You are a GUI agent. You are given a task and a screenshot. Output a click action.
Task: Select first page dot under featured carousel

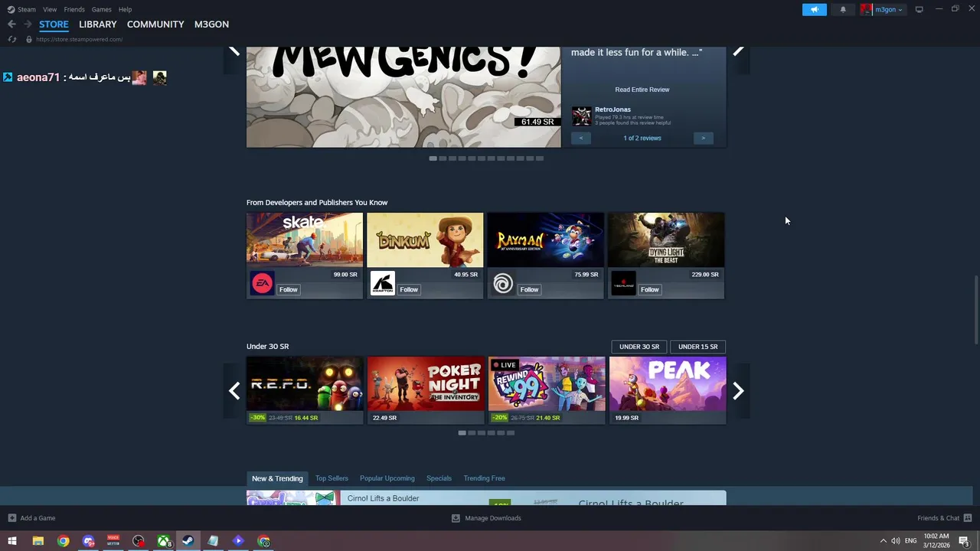click(433, 158)
